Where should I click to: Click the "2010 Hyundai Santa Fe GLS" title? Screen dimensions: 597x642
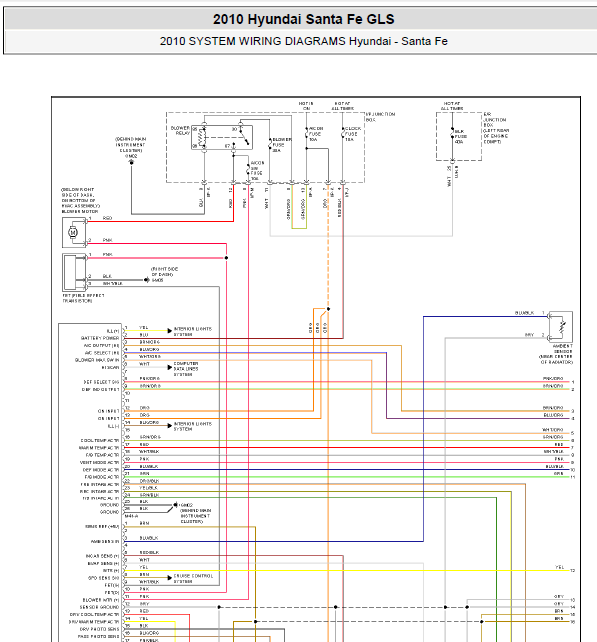coord(303,19)
